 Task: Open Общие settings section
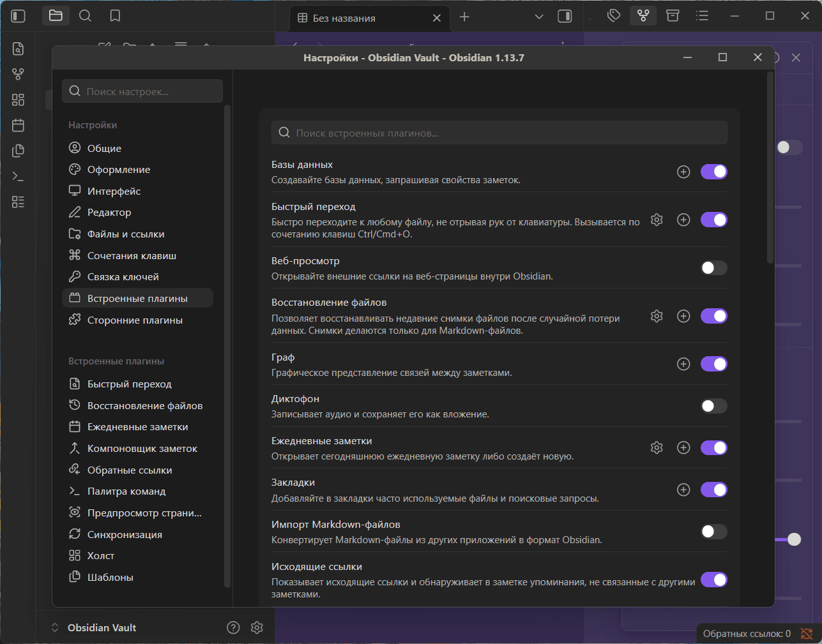pos(137,148)
